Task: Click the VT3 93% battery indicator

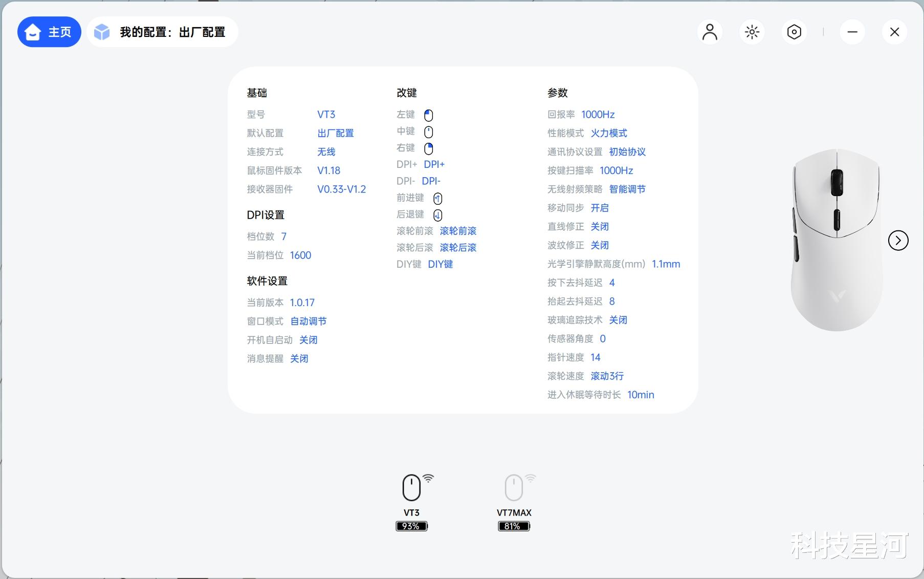Action: [x=412, y=526]
